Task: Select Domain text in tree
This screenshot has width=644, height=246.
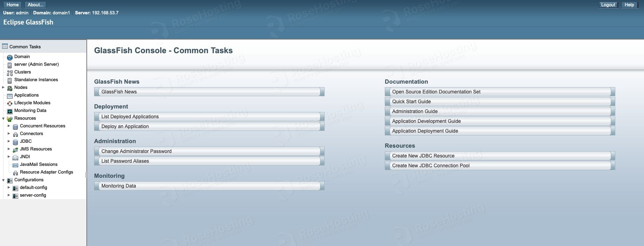Action: click(x=22, y=56)
